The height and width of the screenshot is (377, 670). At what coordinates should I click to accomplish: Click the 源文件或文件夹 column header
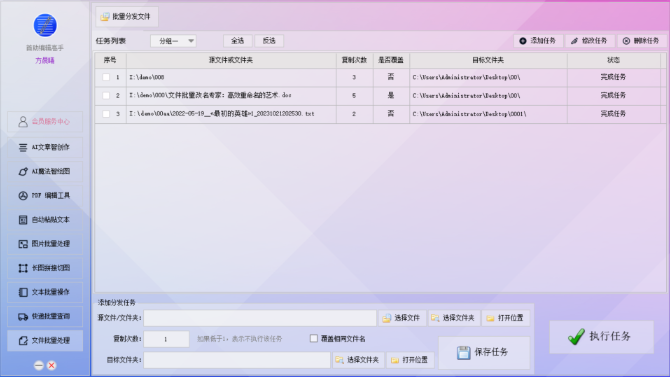231,60
